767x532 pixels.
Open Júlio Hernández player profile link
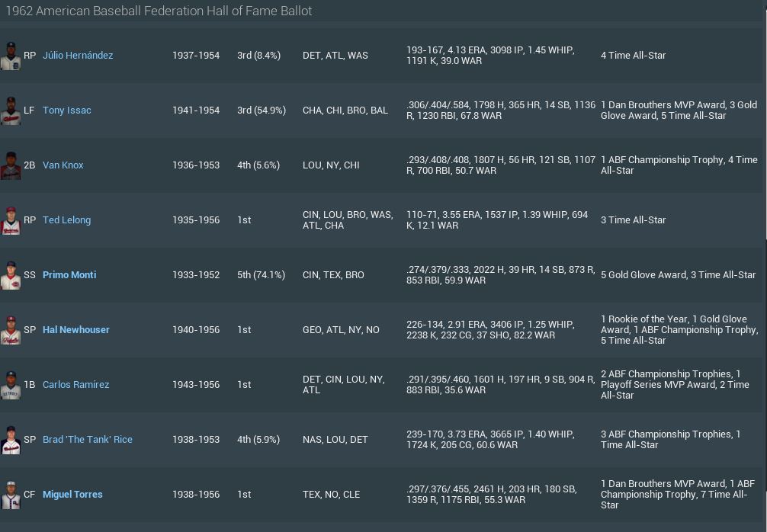[78, 56]
